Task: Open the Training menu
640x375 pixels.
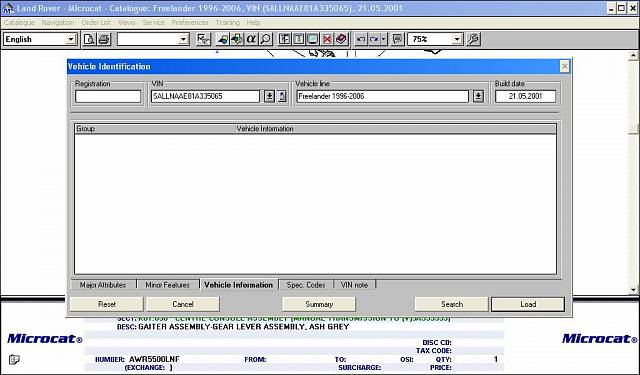Action: click(228, 22)
